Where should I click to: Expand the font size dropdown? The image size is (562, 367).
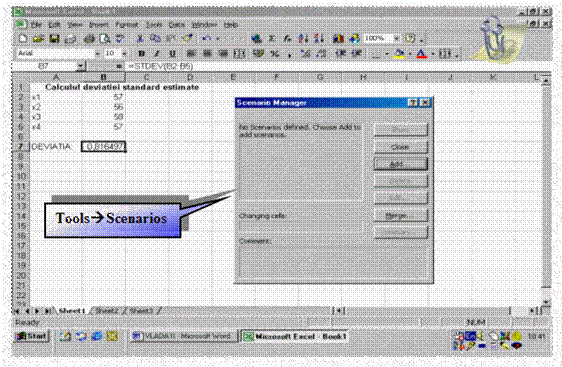click(x=125, y=54)
